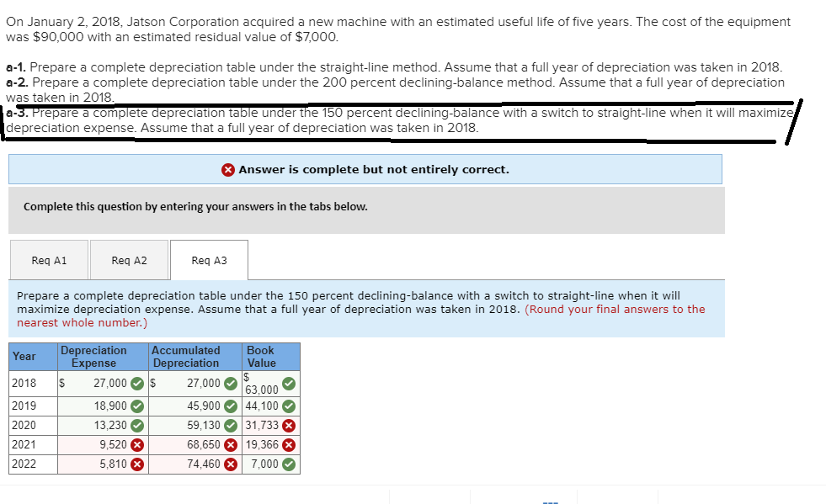Select the Req A3 tab
This screenshot has width=826, height=504.
209,260
